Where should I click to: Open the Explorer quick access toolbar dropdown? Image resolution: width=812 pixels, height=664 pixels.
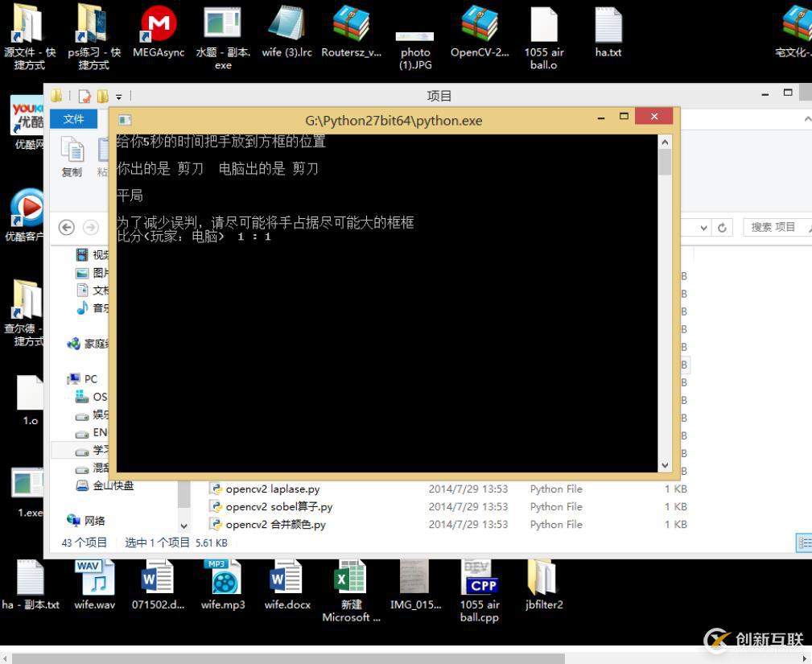[118, 97]
